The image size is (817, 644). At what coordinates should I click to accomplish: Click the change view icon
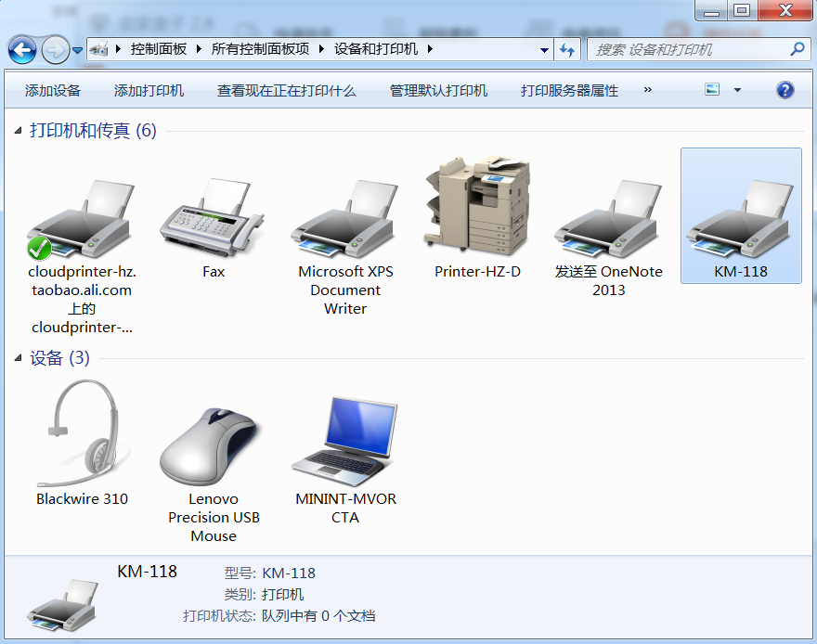click(712, 89)
